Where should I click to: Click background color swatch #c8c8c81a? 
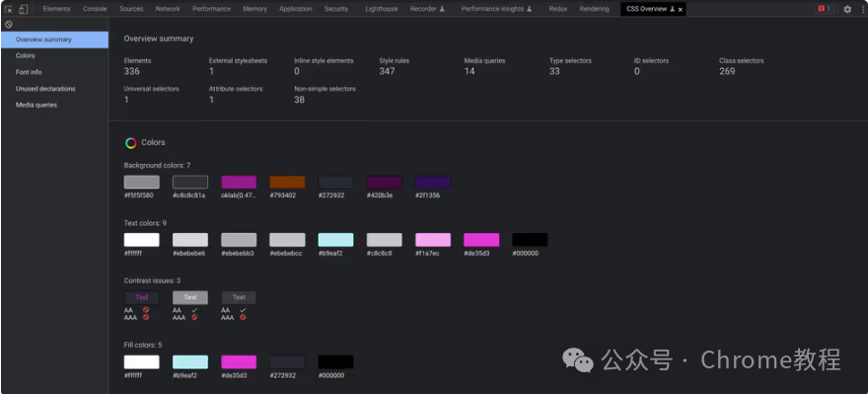190,183
